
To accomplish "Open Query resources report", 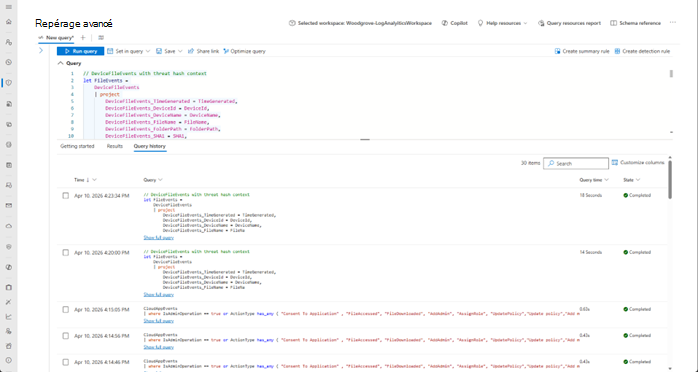I will click(569, 23).
